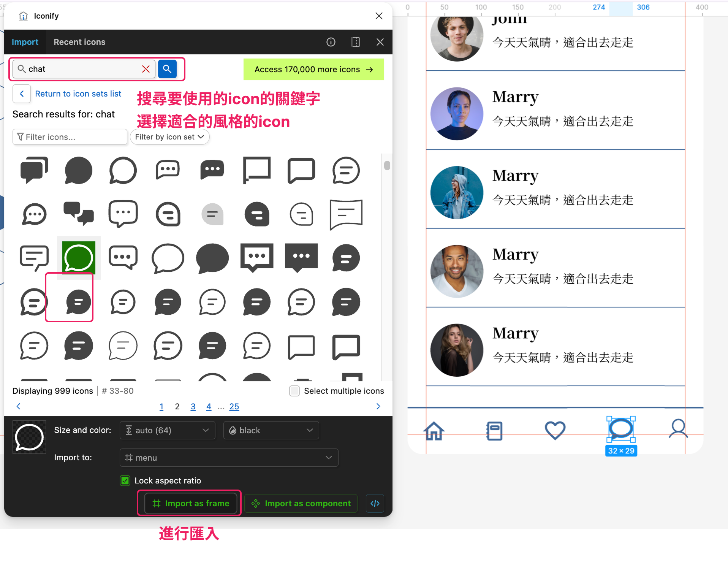
Task: Uncheck Lock aspect ratio
Action: click(x=125, y=480)
